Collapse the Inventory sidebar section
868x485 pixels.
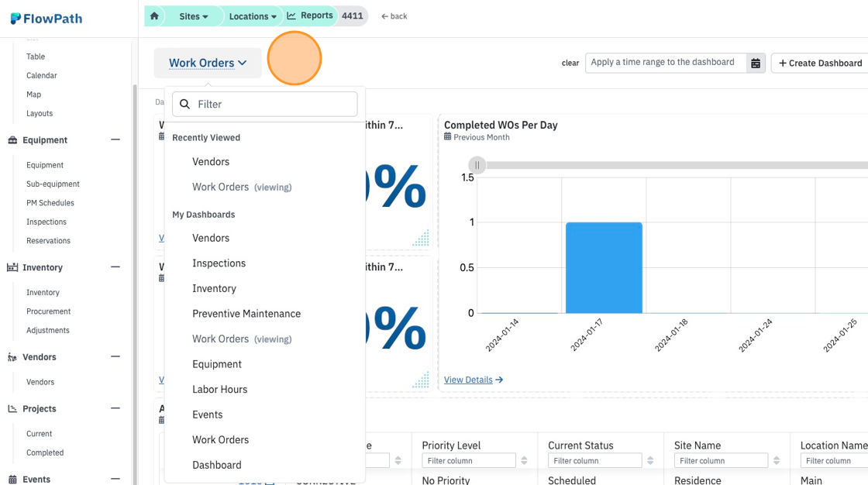(115, 267)
